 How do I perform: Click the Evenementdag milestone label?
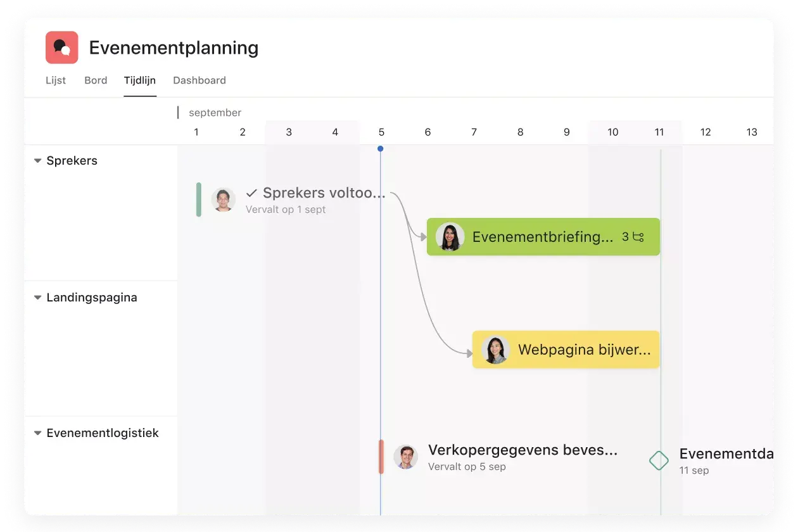tap(726, 453)
